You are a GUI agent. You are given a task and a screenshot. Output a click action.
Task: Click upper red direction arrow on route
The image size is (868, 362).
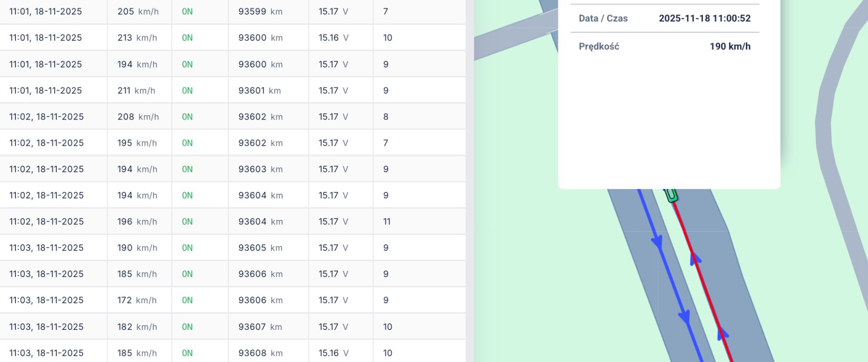695,258
